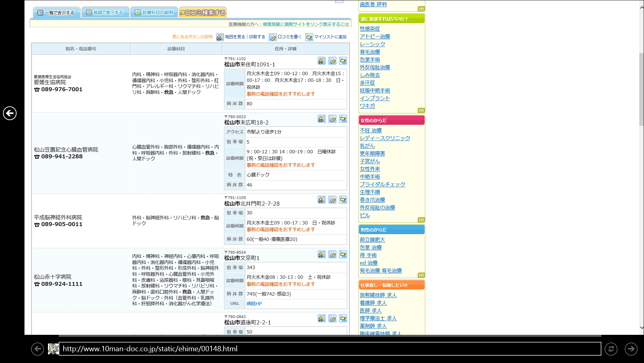644x363 pixels.
Task: Open 薬剤師 求人 sidebar link
Action: coord(373,326)
